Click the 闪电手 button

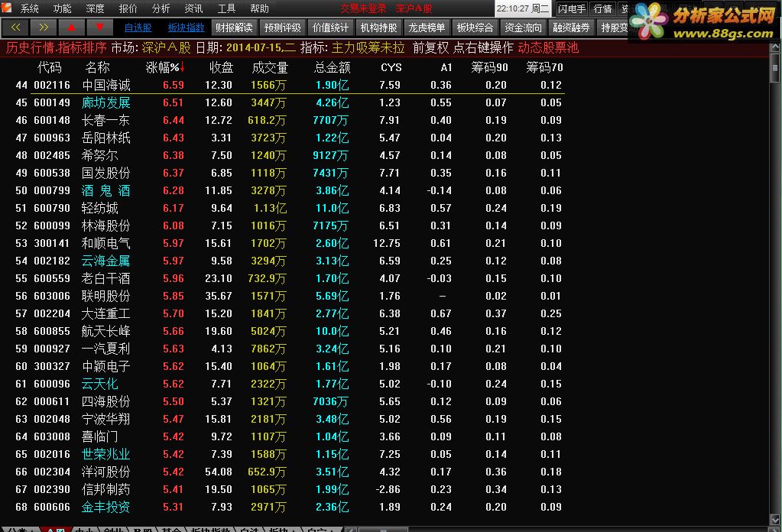click(572, 8)
